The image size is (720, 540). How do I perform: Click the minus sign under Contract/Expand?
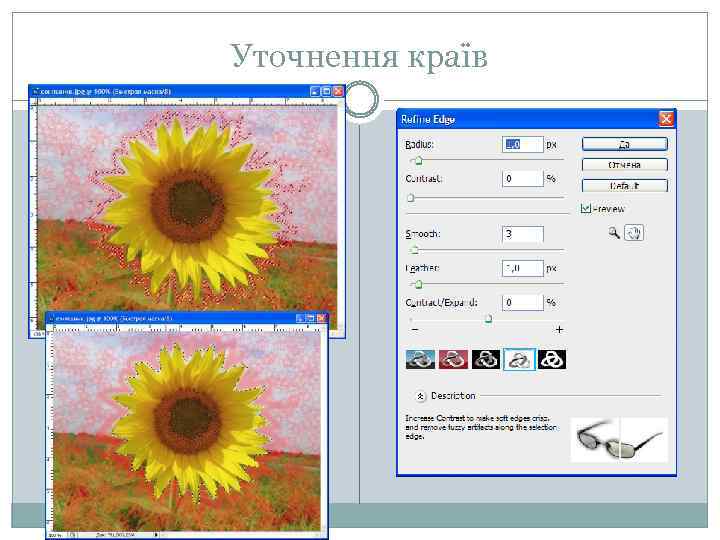click(415, 330)
